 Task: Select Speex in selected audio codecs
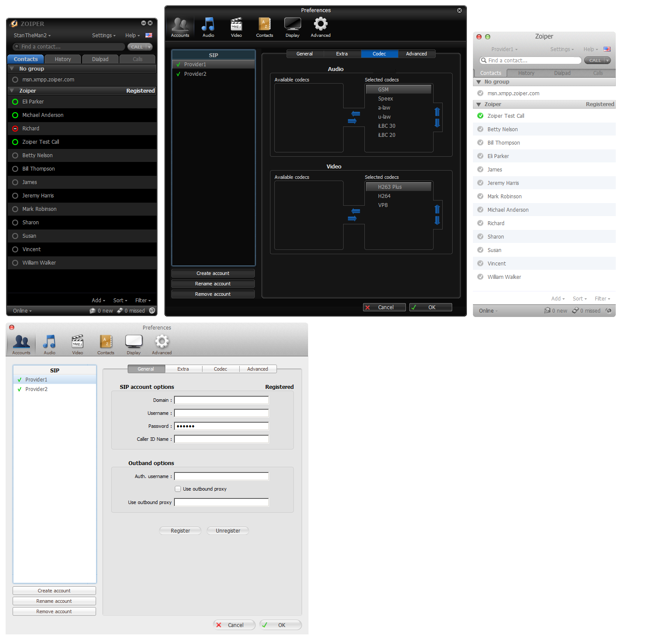[x=399, y=99]
